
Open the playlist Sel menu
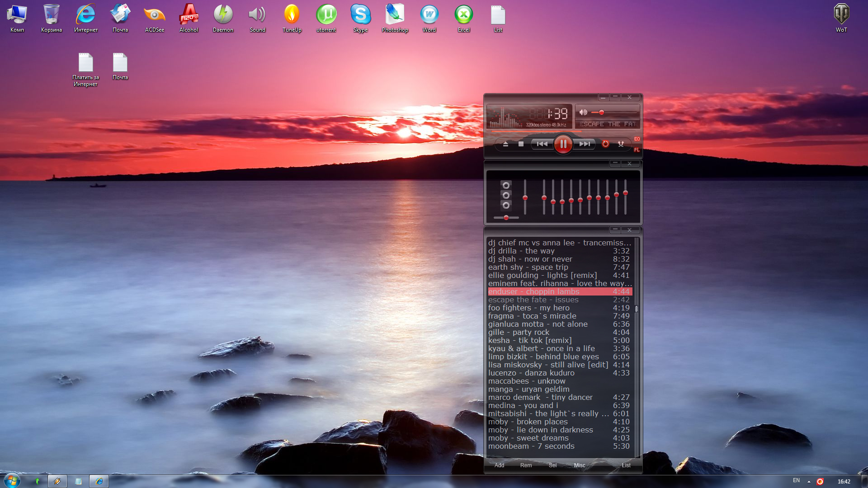coord(552,465)
